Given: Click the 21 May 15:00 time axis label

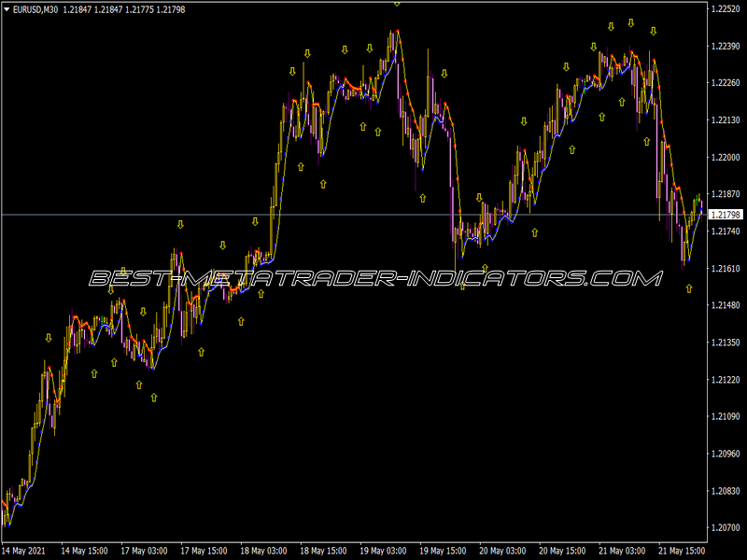Looking at the screenshot, I should click(682, 551).
